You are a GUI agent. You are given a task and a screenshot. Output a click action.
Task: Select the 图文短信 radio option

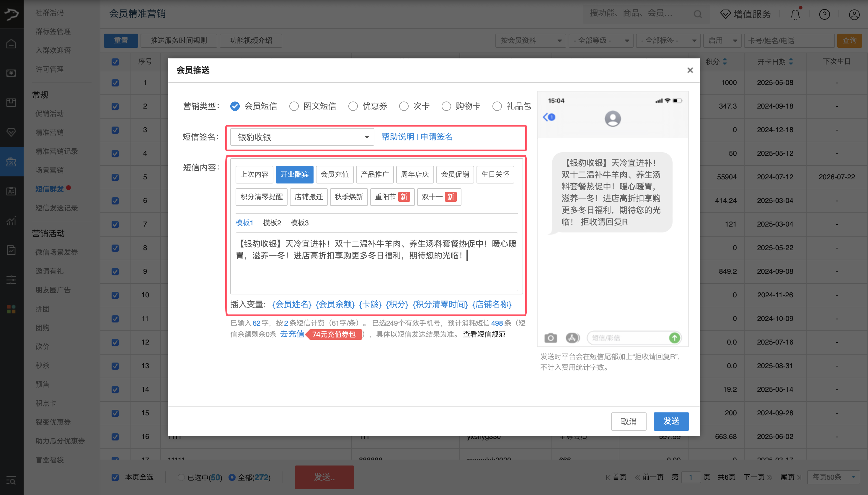[x=294, y=106]
